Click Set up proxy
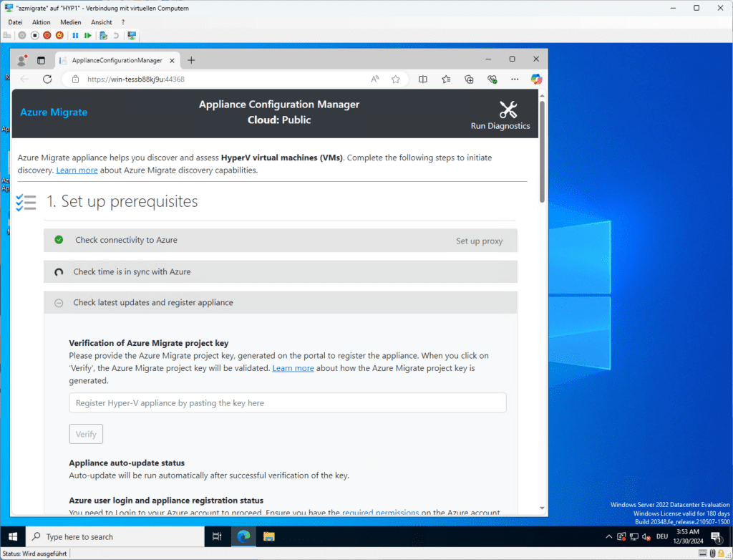733x560 pixels. pyautogui.click(x=479, y=241)
